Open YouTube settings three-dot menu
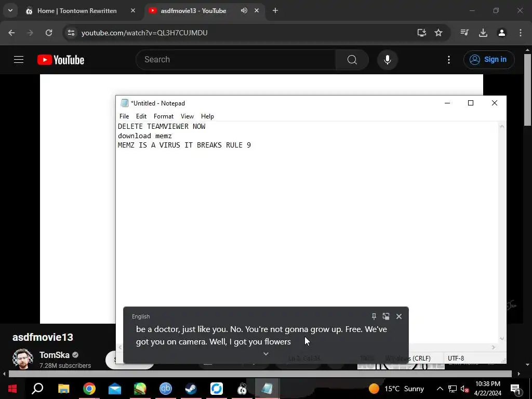The image size is (532, 399). click(449, 60)
